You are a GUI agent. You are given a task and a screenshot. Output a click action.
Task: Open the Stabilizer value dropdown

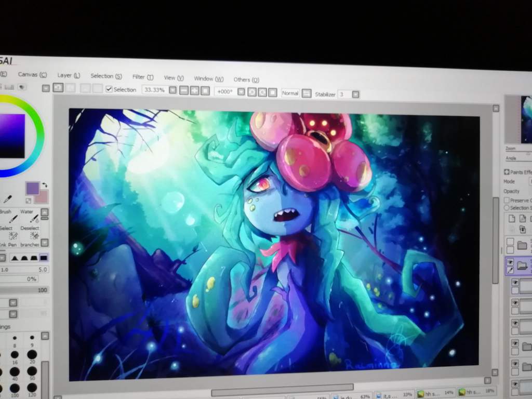tap(355, 95)
